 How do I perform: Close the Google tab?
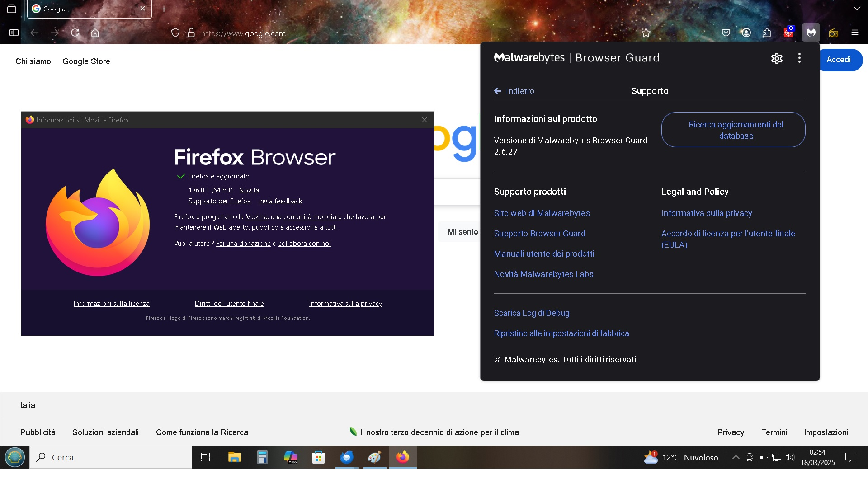pyautogui.click(x=142, y=9)
